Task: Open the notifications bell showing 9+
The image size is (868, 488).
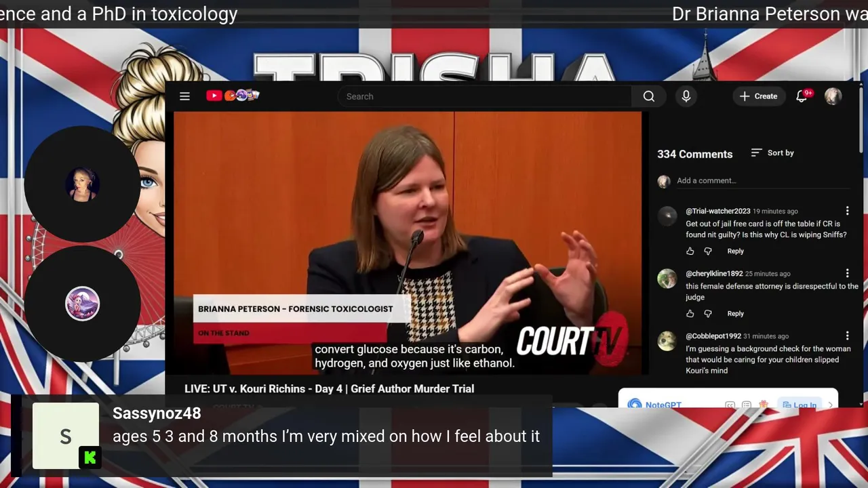Action: coord(803,96)
